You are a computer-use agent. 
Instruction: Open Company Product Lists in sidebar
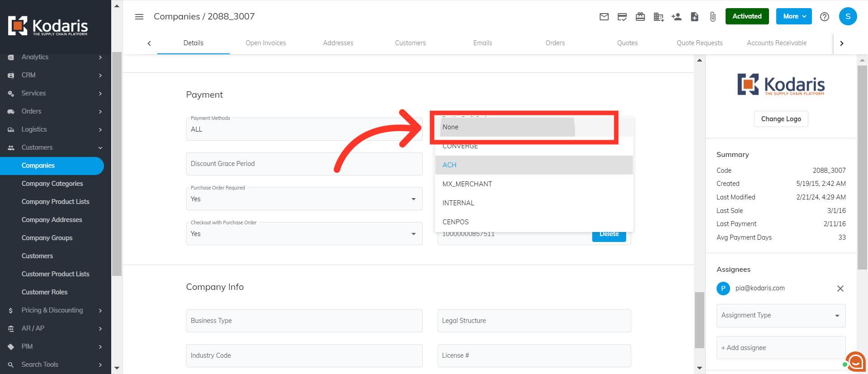coord(55,202)
